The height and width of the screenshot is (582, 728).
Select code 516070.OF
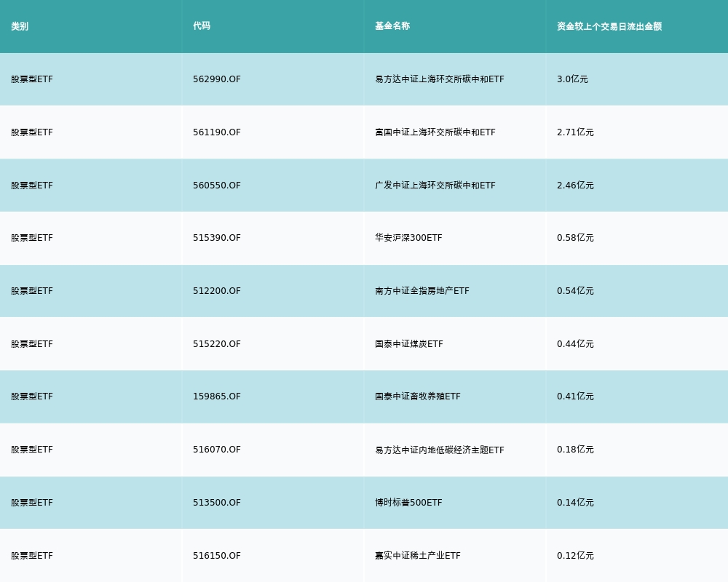pos(217,450)
